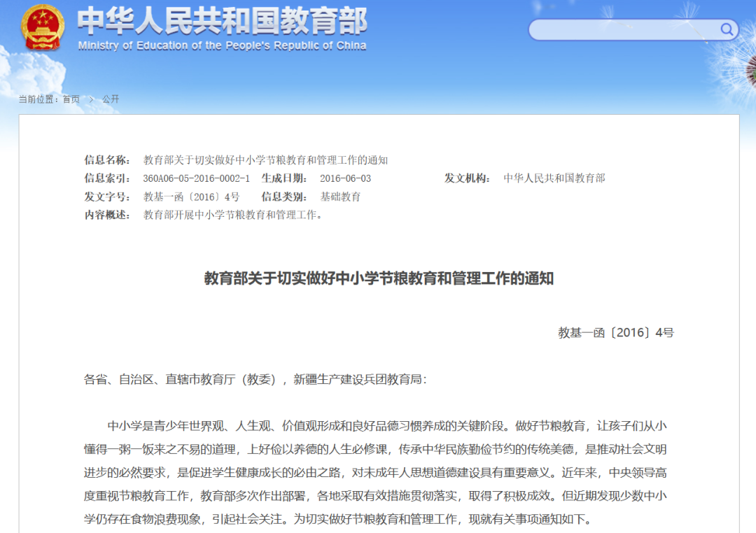Click the national emblem logo
The width and height of the screenshot is (756, 533).
43,27
